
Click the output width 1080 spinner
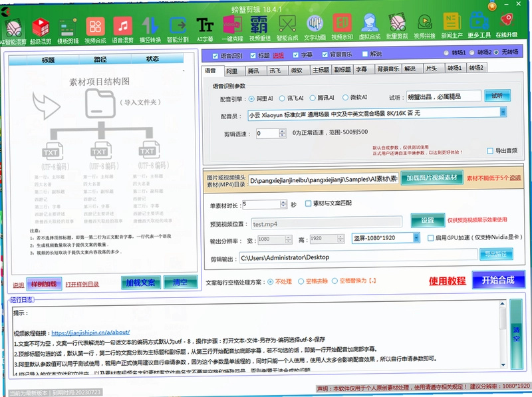(x=289, y=239)
